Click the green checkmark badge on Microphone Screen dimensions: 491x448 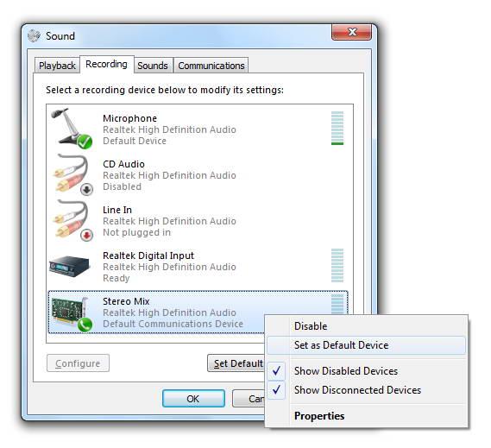85,142
